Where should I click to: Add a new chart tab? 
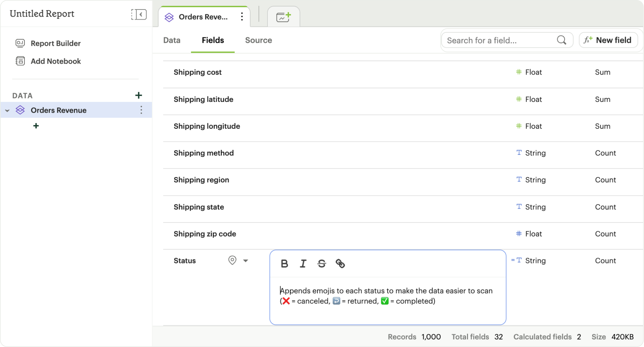283,17
